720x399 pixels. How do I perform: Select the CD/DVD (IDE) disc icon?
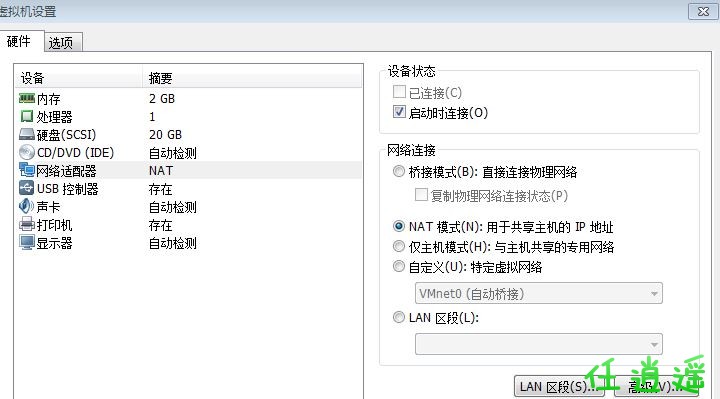point(27,152)
